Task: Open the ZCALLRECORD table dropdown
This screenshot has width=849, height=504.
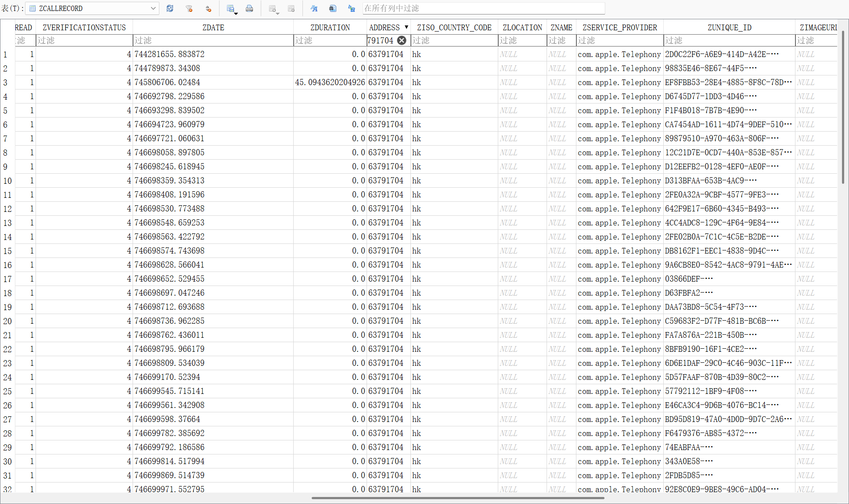Action: click(153, 8)
